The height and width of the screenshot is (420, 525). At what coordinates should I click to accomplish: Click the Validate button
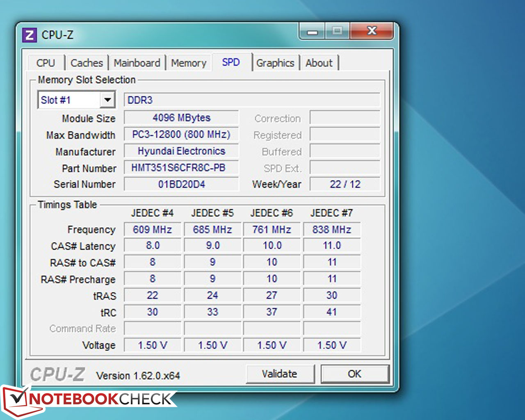pos(280,374)
